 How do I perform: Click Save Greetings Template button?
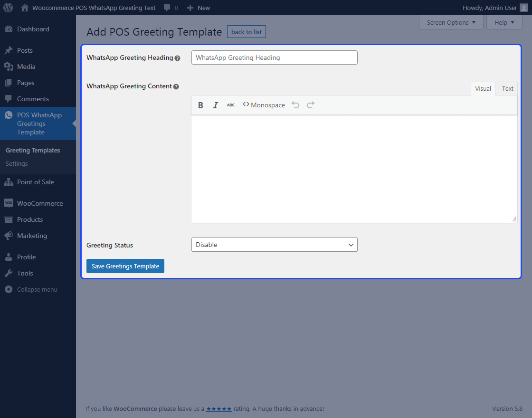tap(125, 266)
